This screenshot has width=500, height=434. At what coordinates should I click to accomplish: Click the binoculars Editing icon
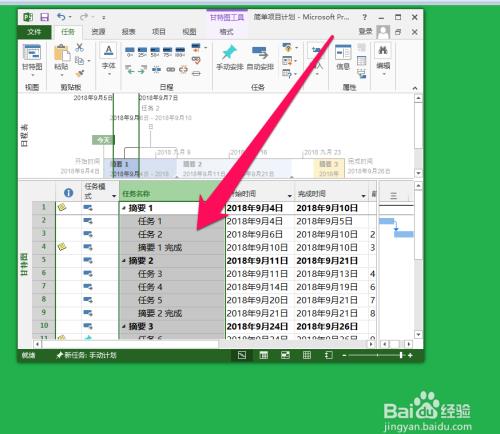click(x=383, y=57)
